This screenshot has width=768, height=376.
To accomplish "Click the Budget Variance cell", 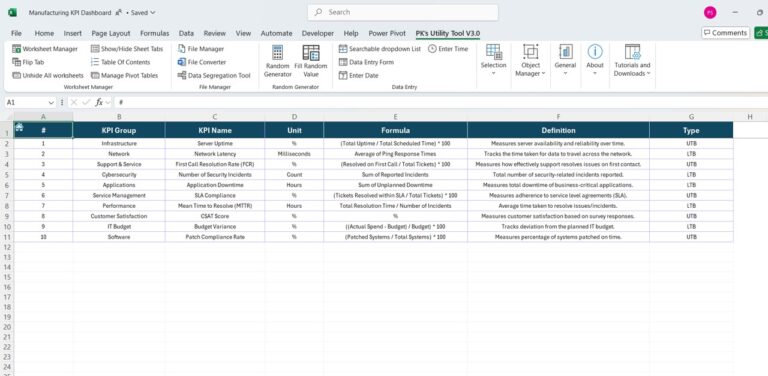I will point(215,226).
